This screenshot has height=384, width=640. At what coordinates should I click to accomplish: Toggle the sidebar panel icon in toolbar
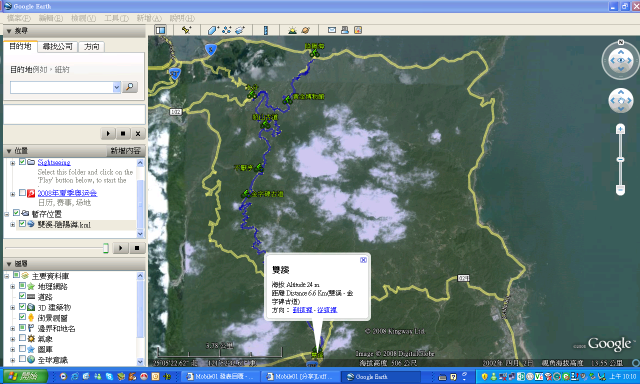pos(161,30)
